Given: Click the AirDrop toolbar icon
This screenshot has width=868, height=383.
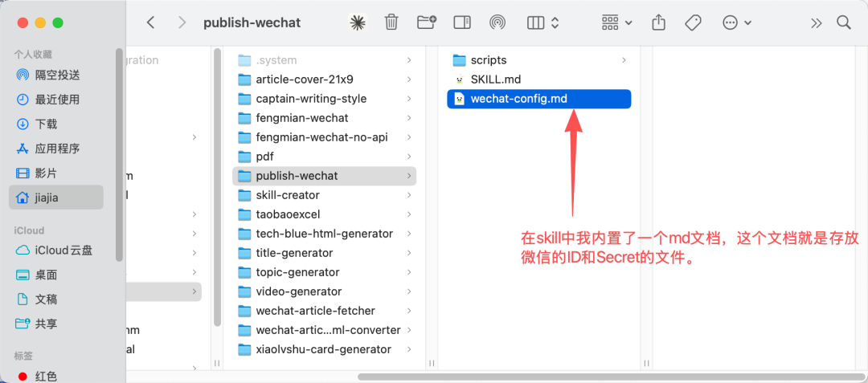Looking at the screenshot, I should pyautogui.click(x=497, y=22).
